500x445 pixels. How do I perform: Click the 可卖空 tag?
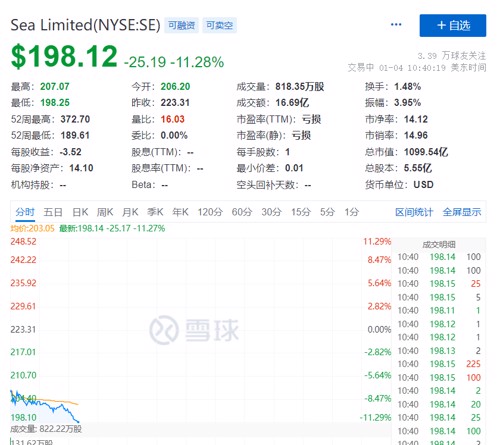coord(219,25)
